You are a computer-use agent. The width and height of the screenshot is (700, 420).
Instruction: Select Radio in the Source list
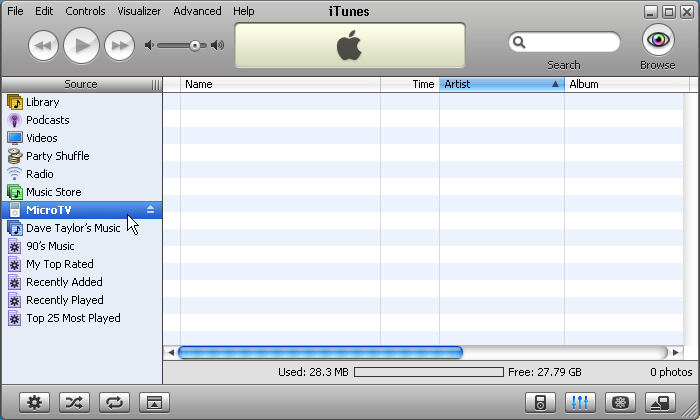[x=82, y=174]
